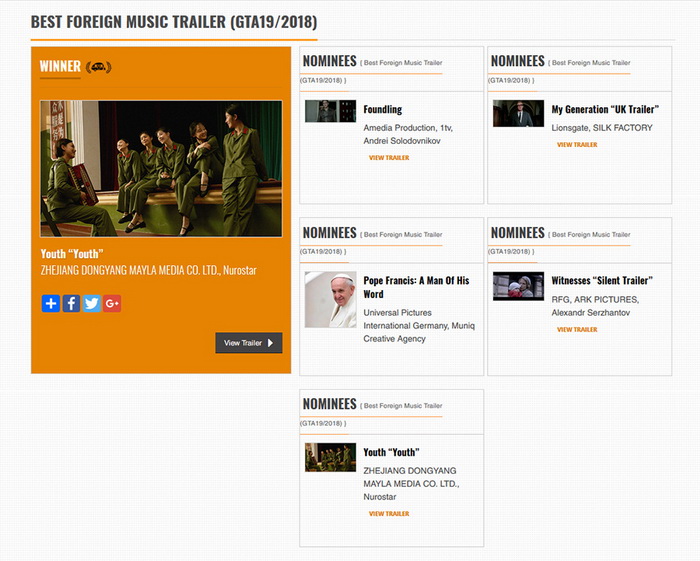Open Witnesses Silent Trailer thumbnail

tap(518, 286)
